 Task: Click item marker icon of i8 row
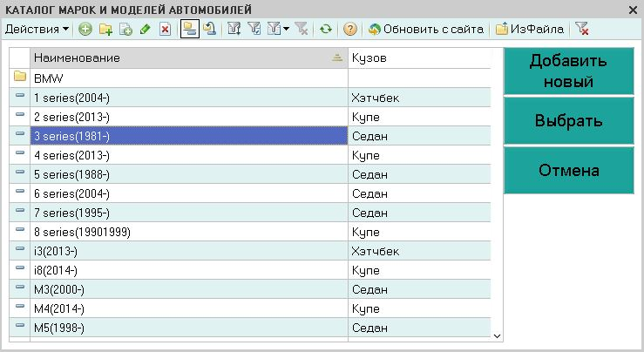click(x=20, y=267)
